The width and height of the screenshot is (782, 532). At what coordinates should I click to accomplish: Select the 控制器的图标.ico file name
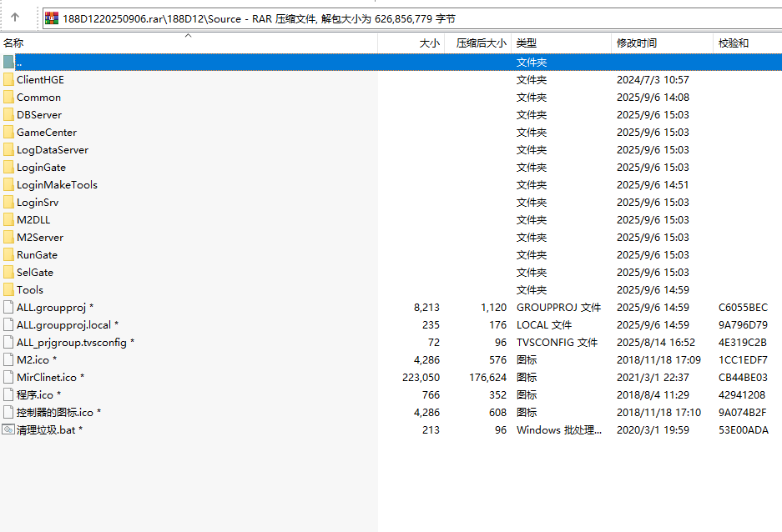coord(55,413)
